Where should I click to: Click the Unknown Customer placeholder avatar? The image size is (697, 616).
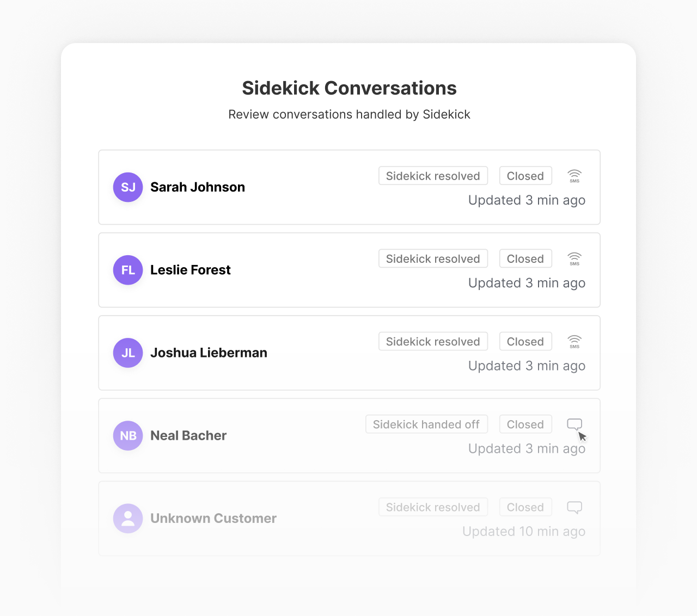coord(128,518)
